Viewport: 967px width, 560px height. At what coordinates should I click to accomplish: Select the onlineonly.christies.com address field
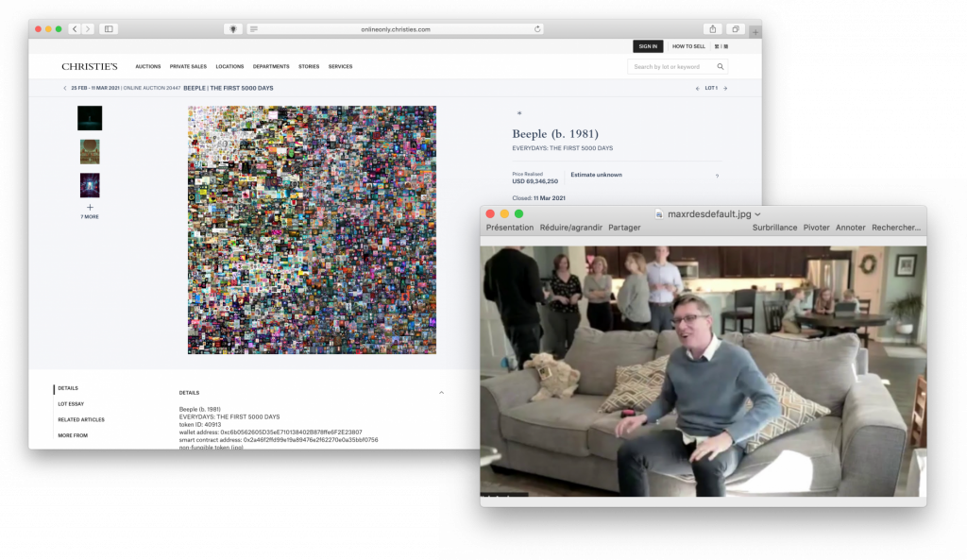[x=396, y=29]
